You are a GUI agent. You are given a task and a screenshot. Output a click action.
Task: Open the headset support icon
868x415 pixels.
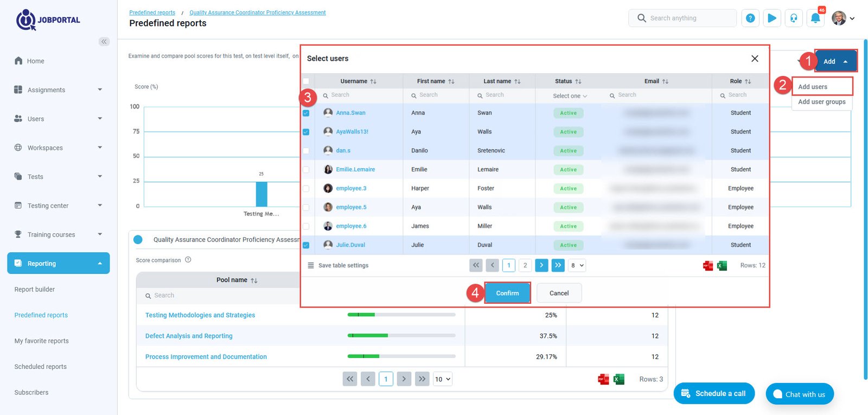coord(794,18)
